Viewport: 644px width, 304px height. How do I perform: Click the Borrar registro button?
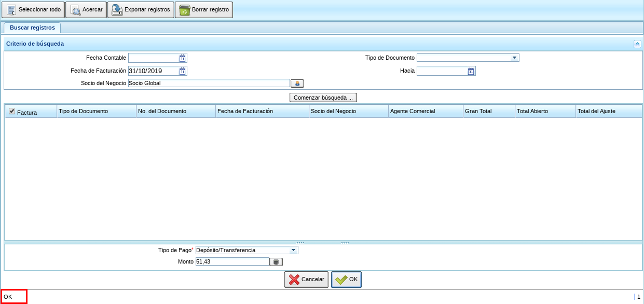point(203,10)
